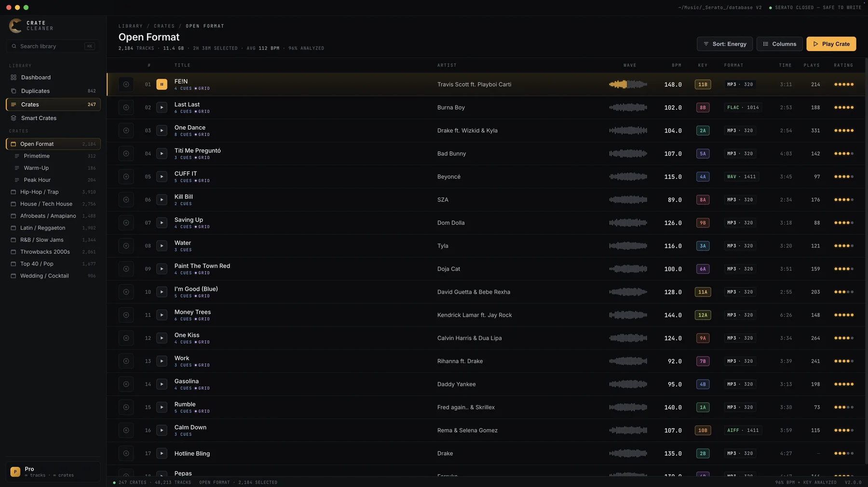Screen dimensions: 868x487
Task: Play Paint The Town Red
Action: (x=162, y=269)
